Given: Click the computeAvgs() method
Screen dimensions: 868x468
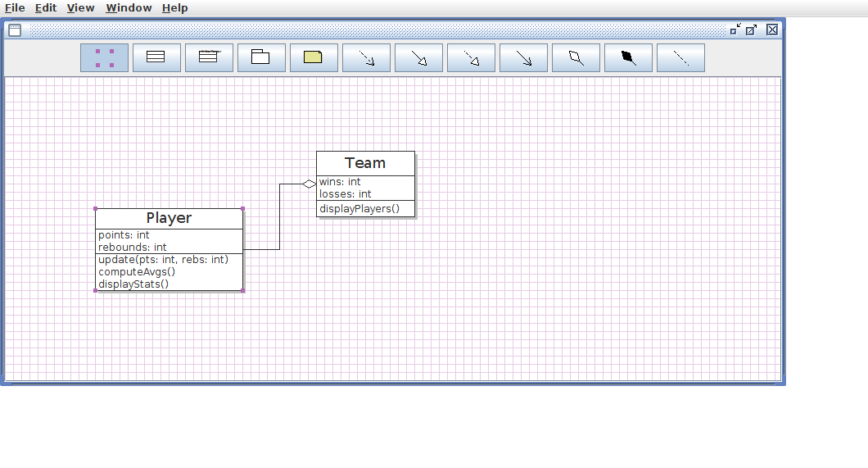Looking at the screenshot, I should [x=137, y=271].
